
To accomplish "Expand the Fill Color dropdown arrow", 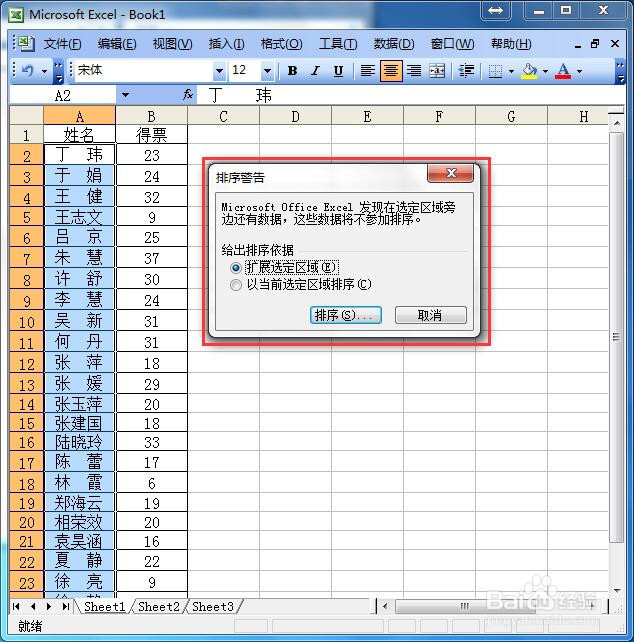I will point(545,72).
